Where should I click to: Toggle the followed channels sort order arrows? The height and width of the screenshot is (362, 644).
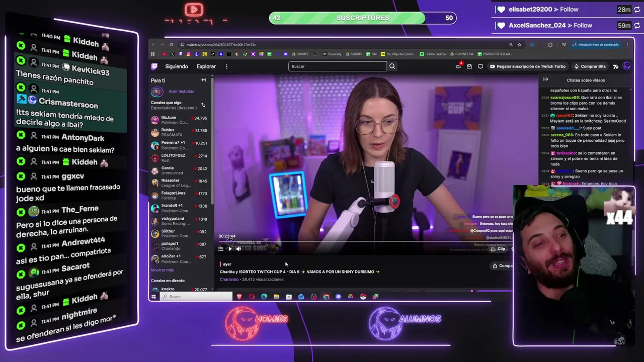click(x=203, y=105)
